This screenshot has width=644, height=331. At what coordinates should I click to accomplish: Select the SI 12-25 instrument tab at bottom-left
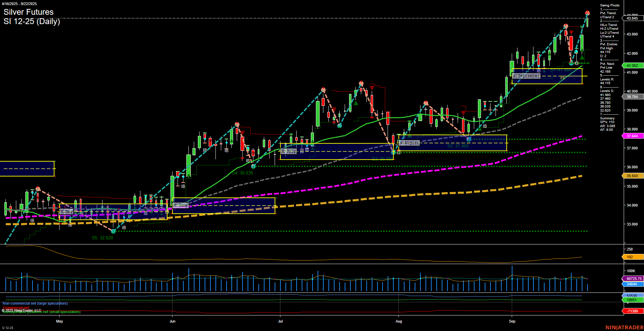pos(7,328)
